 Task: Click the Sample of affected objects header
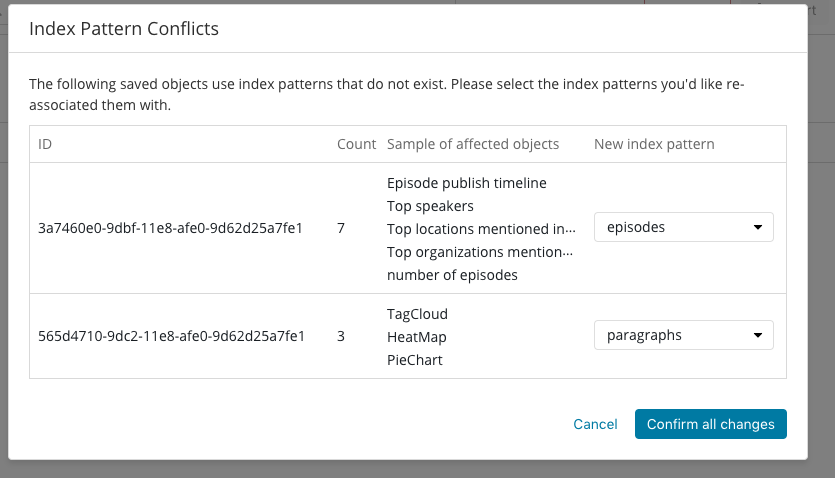click(472, 144)
